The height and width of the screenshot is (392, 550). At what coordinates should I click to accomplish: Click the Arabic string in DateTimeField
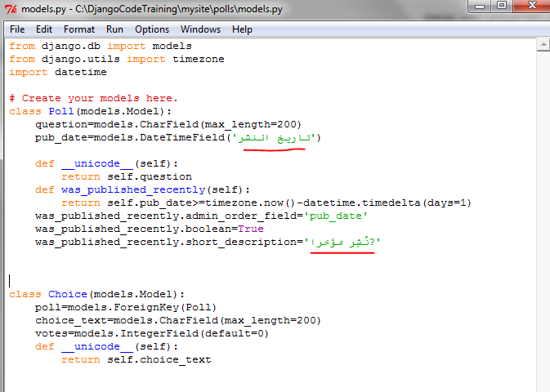(274, 138)
